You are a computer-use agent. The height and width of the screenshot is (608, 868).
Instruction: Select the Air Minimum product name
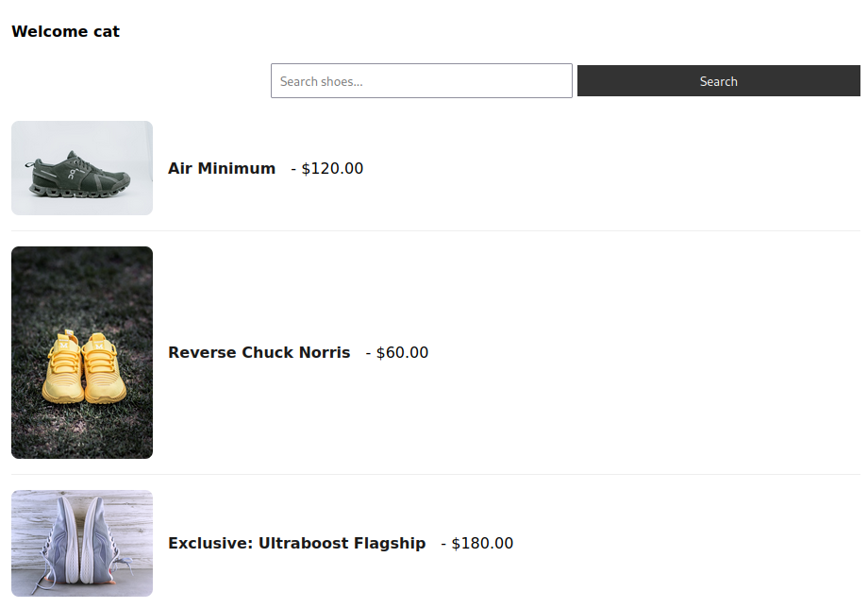221,168
